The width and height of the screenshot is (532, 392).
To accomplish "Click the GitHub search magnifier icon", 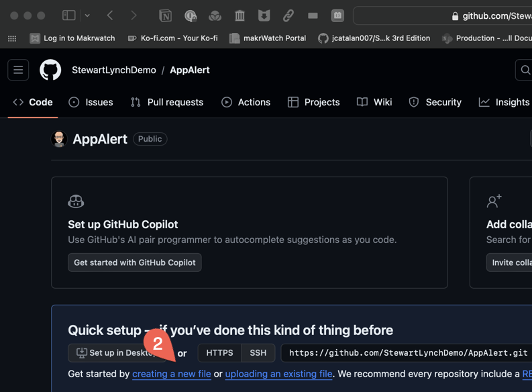I will 525,70.
